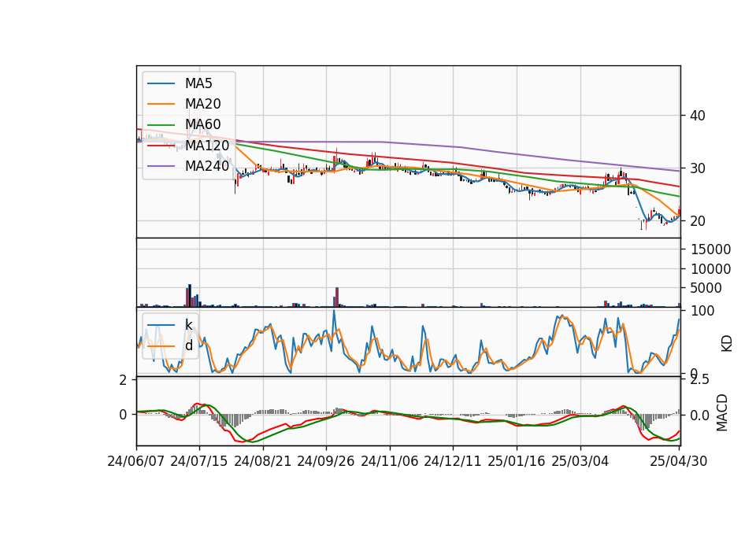Viewport: 756px width, 543px height.
Task: Click the price axis value 30
Action: (698, 168)
